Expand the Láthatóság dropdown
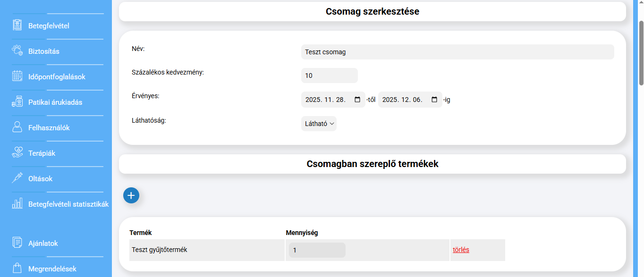644x277 pixels. tap(319, 124)
